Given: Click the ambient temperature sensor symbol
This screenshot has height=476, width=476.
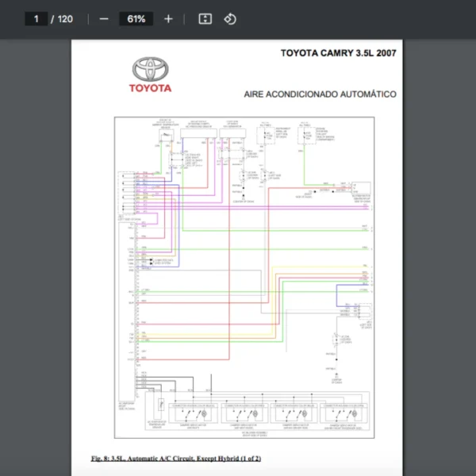Looking at the screenshot, I should pos(166,136).
